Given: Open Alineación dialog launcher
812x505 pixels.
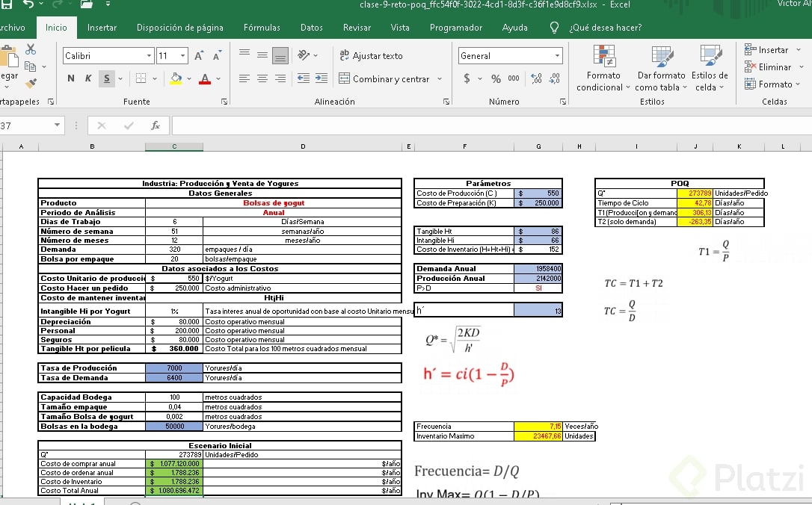Looking at the screenshot, I should pyautogui.click(x=446, y=102).
